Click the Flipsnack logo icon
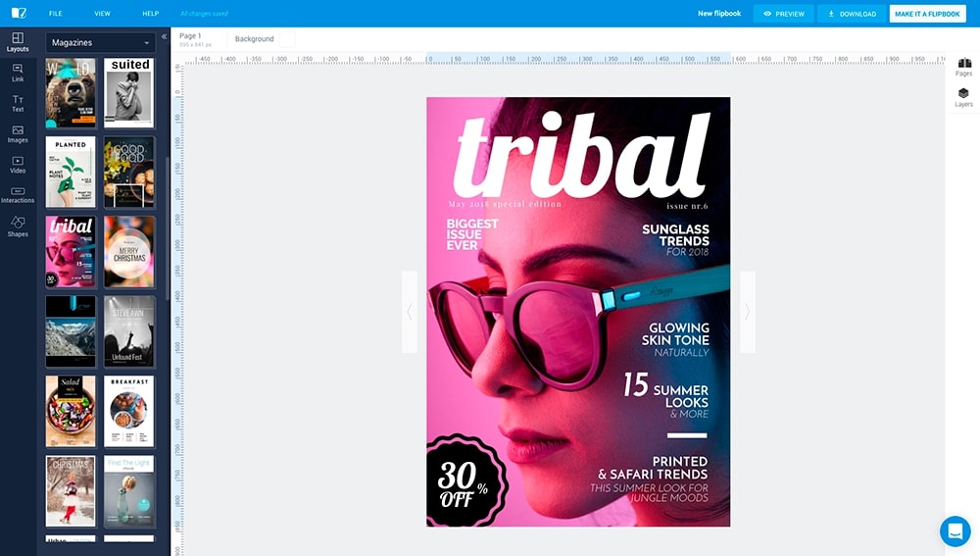The height and width of the screenshot is (556, 980). pyautogui.click(x=19, y=14)
